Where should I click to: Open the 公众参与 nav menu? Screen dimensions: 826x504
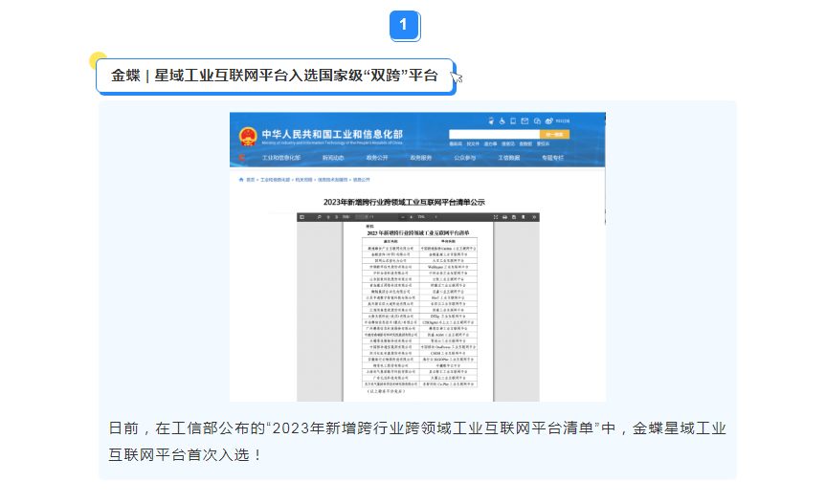pyautogui.click(x=465, y=158)
